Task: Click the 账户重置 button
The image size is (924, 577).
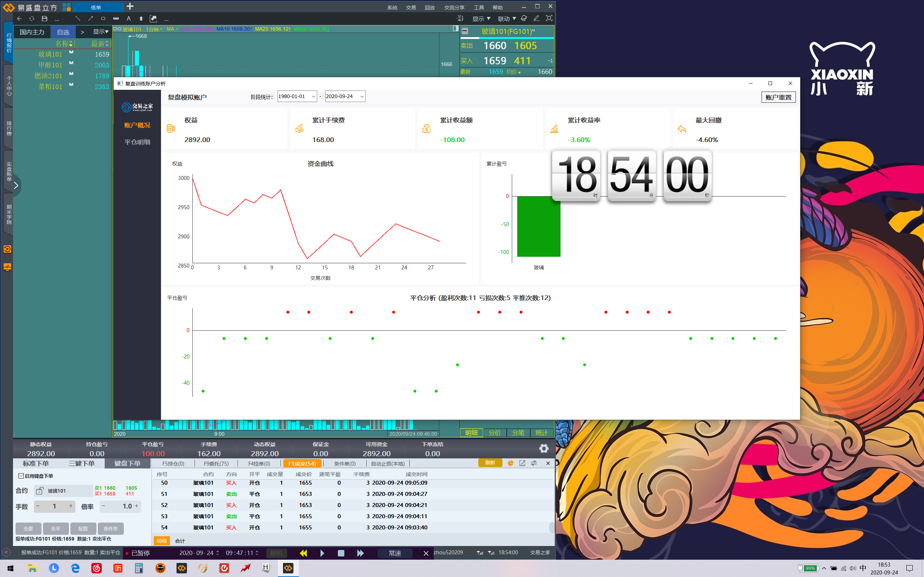Action: click(778, 97)
